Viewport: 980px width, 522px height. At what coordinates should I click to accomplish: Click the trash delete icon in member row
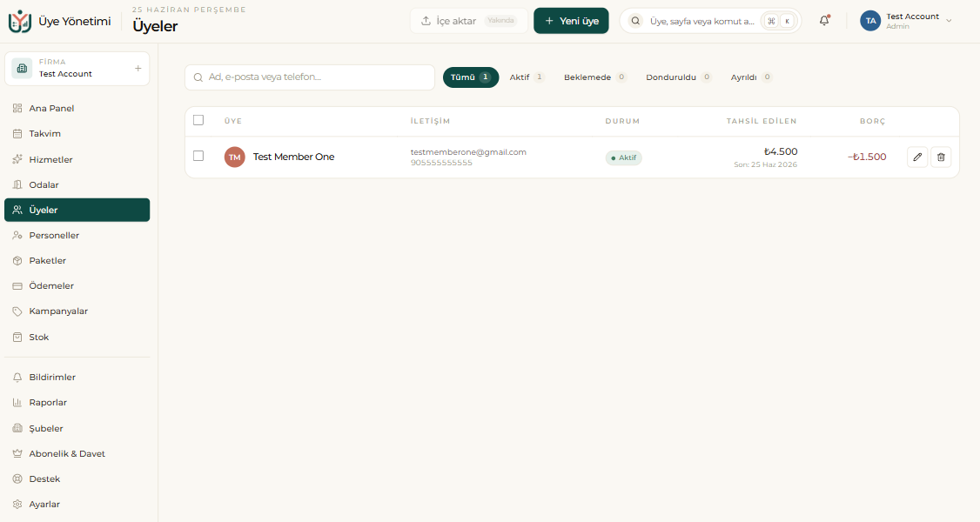coord(941,157)
